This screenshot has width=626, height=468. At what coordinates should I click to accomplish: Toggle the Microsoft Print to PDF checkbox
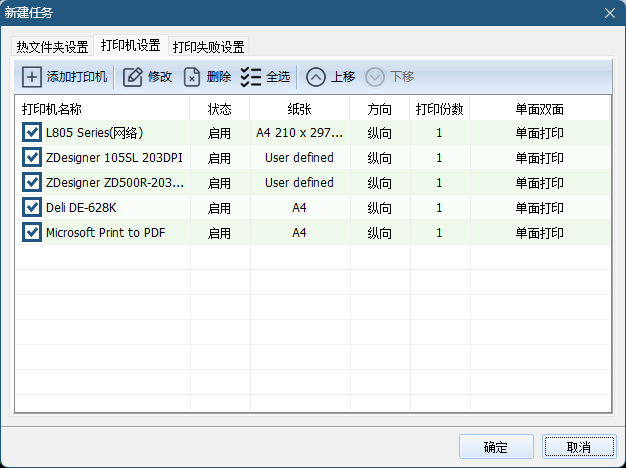(x=32, y=232)
